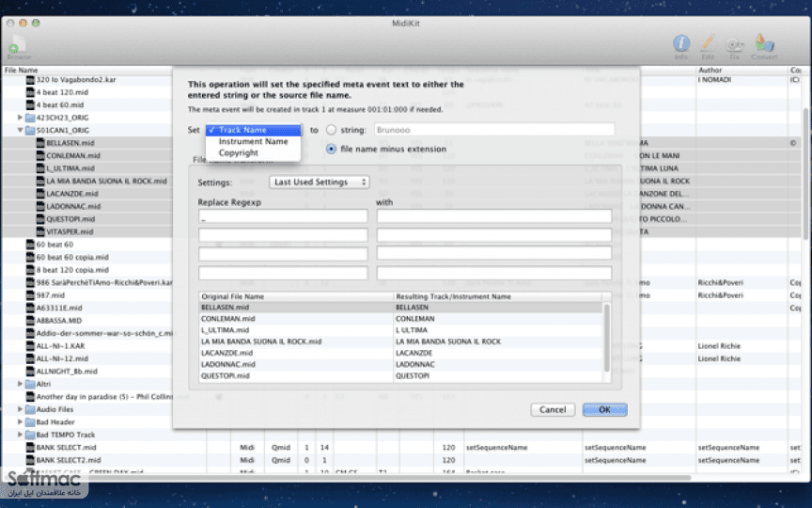The height and width of the screenshot is (508, 812).
Task: Expand the Bad Header folder
Action: click(x=20, y=422)
